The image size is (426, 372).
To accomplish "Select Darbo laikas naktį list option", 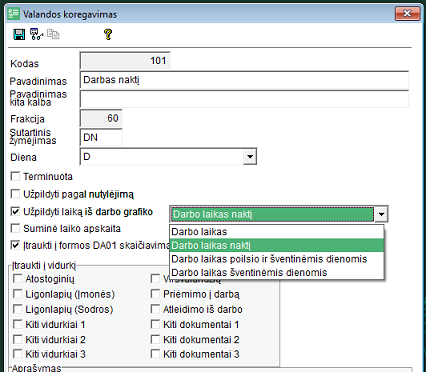I will 277,245.
